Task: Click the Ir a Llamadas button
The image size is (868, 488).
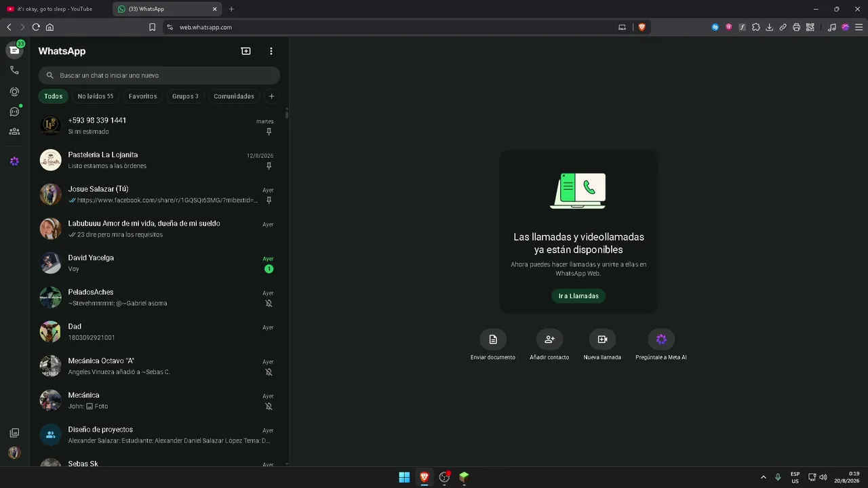Action: coord(578,296)
